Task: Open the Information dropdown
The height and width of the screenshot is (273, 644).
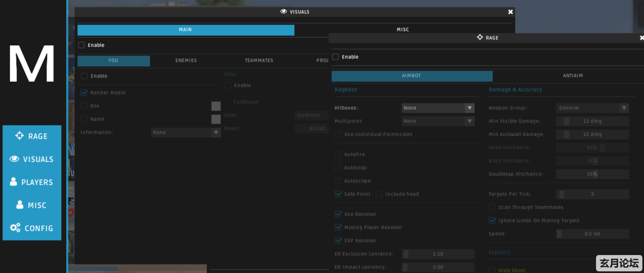Action: point(186,132)
